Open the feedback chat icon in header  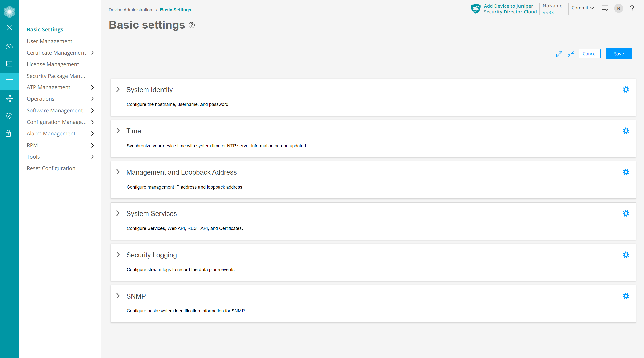[605, 8]
